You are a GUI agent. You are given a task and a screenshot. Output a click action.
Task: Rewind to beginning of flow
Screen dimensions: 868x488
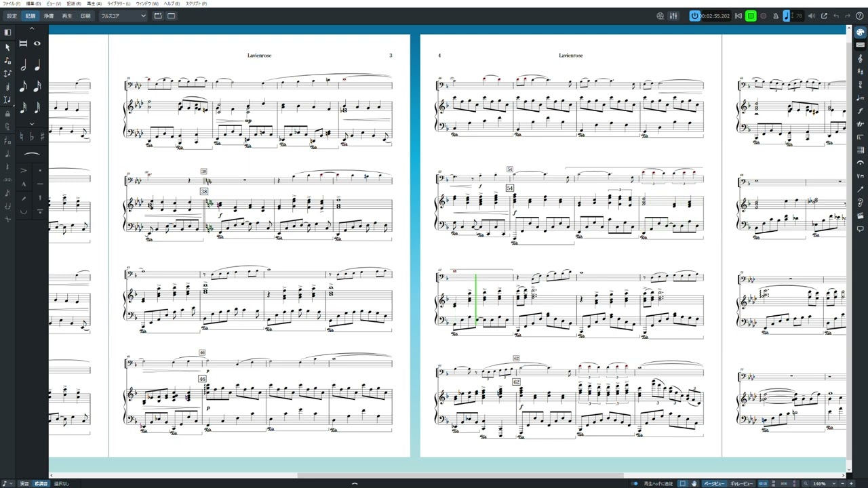point(738,16)
